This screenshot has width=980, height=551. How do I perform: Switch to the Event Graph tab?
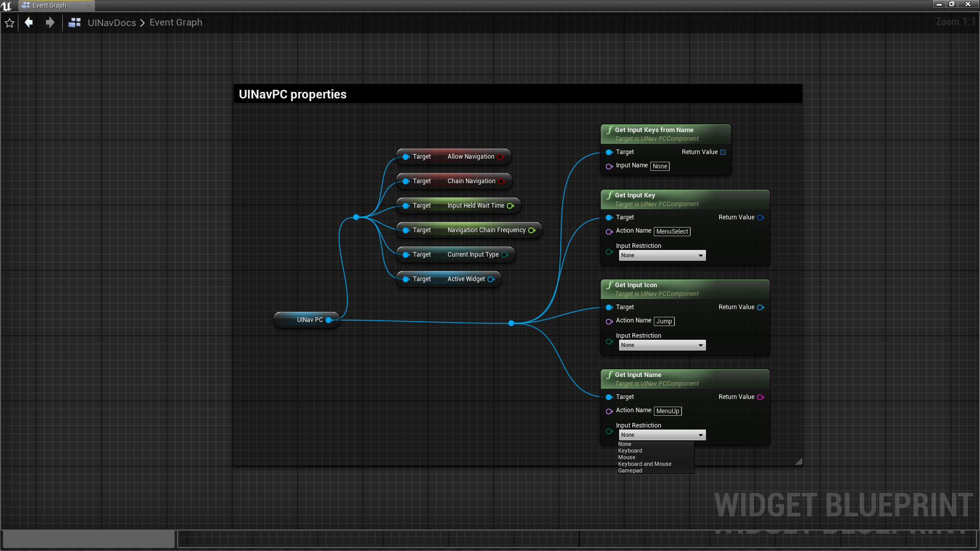pos(50,6)
